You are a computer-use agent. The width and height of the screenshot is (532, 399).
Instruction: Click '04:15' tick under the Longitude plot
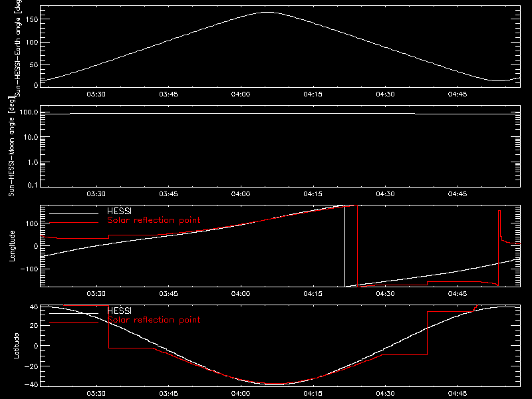[313, 294]
